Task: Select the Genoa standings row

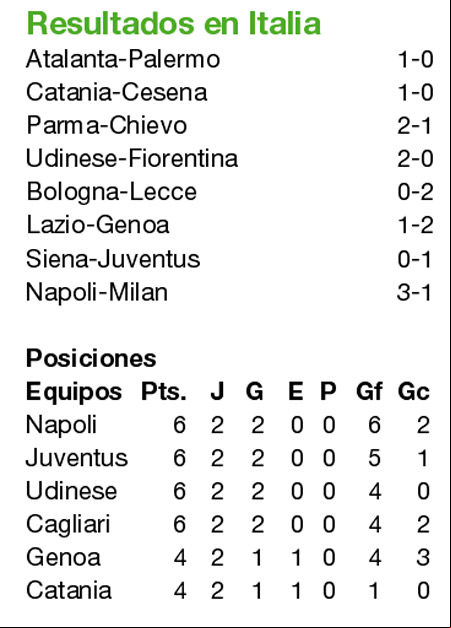Action: tap(228, 558)
